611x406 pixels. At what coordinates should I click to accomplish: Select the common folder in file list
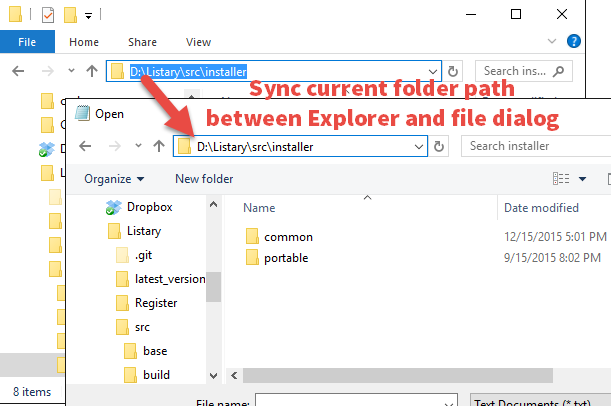[x=288, y=237]
